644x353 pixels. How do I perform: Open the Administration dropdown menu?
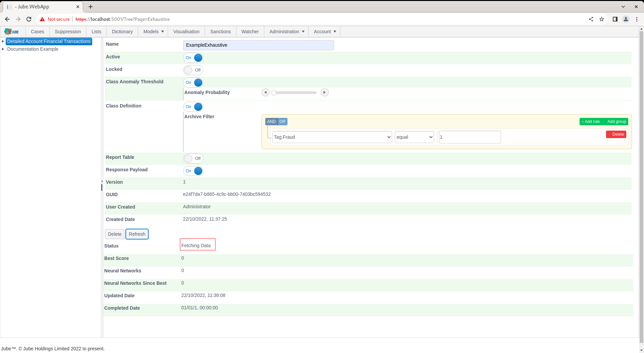(x=287, y=32)
